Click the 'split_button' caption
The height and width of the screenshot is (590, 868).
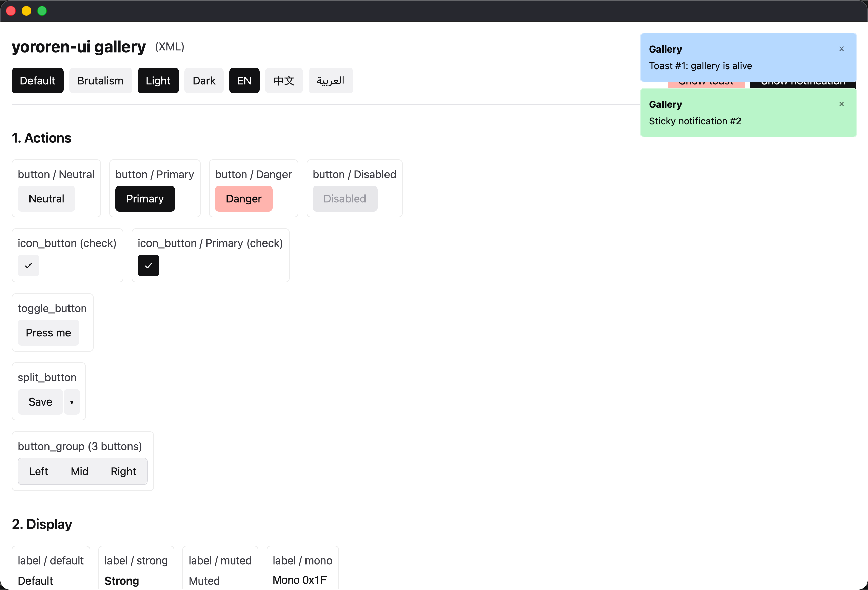click(47, 377)
